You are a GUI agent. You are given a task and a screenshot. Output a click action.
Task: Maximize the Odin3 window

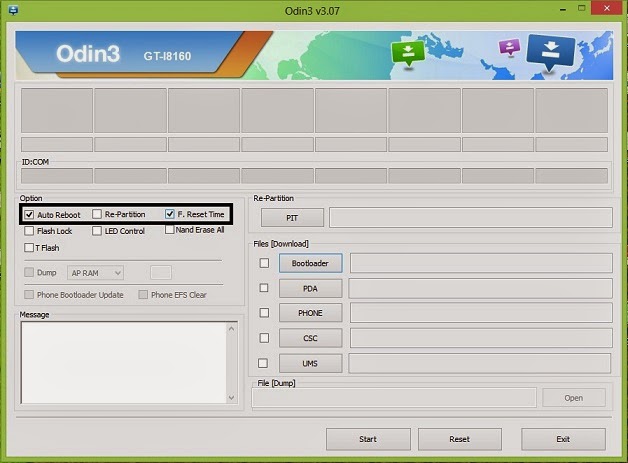582,8
